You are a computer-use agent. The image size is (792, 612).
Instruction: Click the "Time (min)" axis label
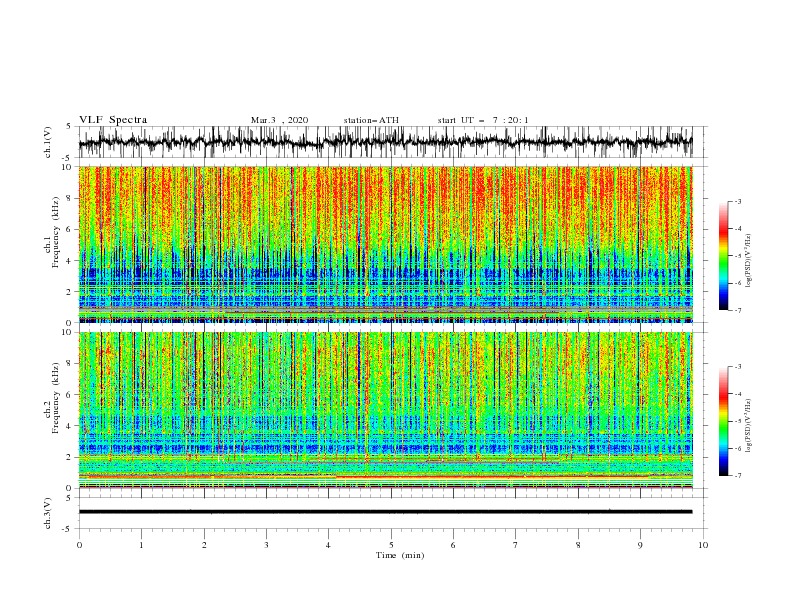pos(400,555)
